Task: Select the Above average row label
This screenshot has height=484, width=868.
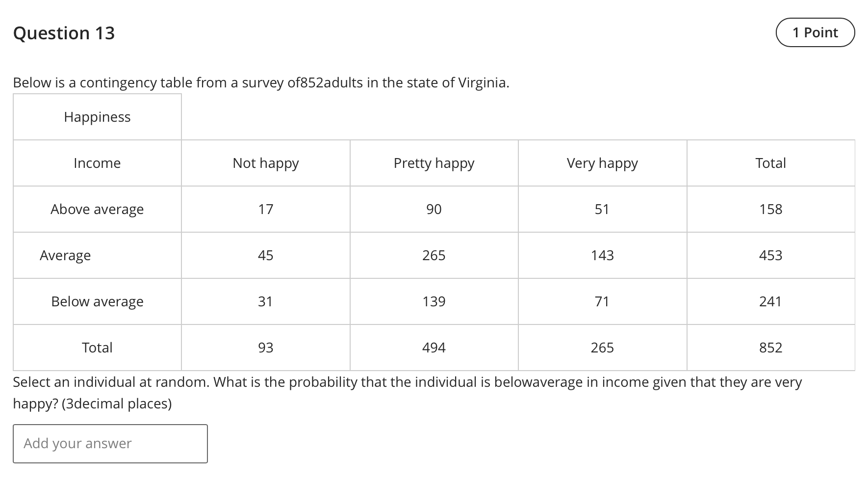Action: pos(97,209)
